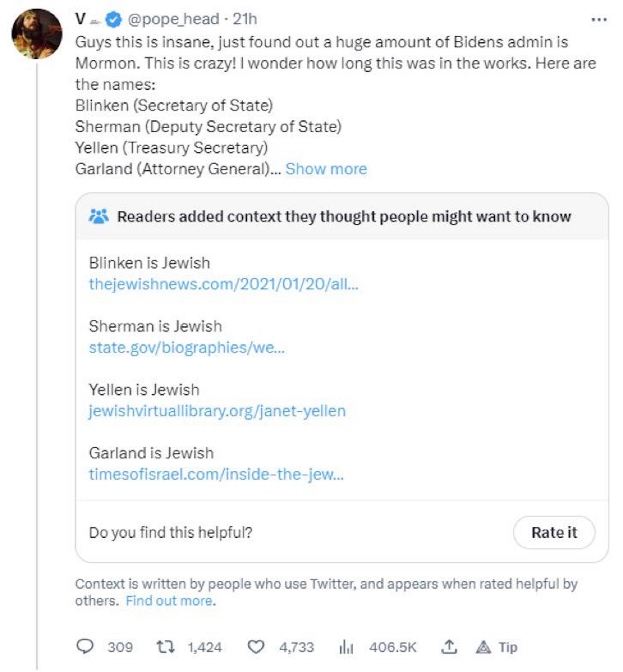Like the tweet with heart icon
This screenshot has height=672, width=623.
pos(255,646)
